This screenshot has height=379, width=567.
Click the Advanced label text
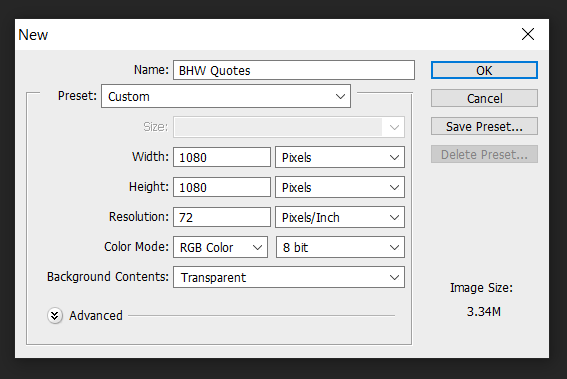coord(96,316)
